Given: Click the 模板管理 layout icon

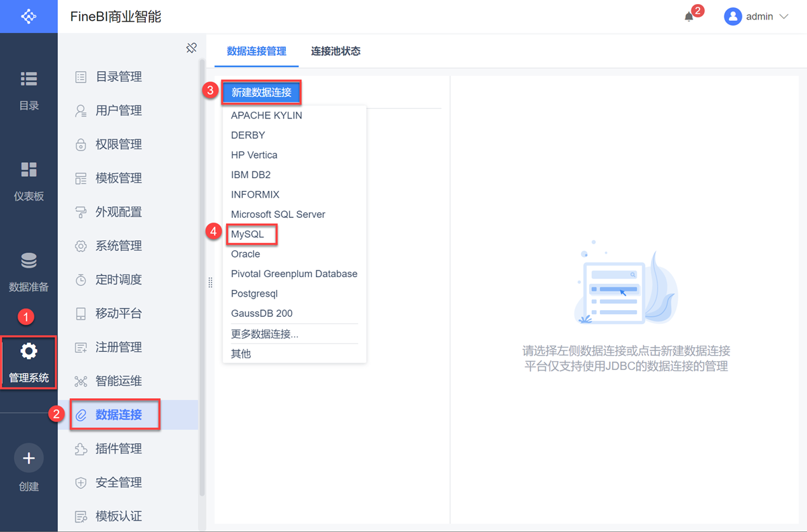Looking at the screenshot, I should [81, 178].
